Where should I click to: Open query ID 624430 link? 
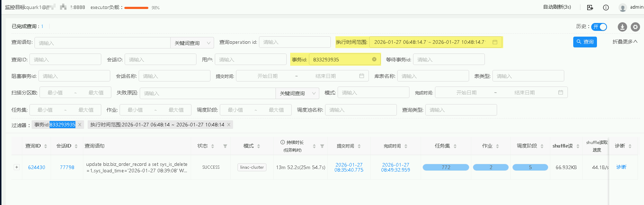coord(37,167)
